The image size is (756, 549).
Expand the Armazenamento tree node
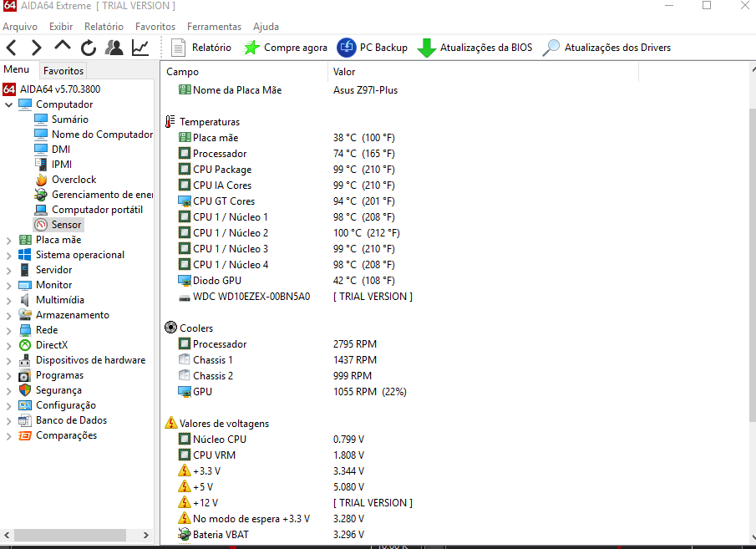(x=8, y=315)
